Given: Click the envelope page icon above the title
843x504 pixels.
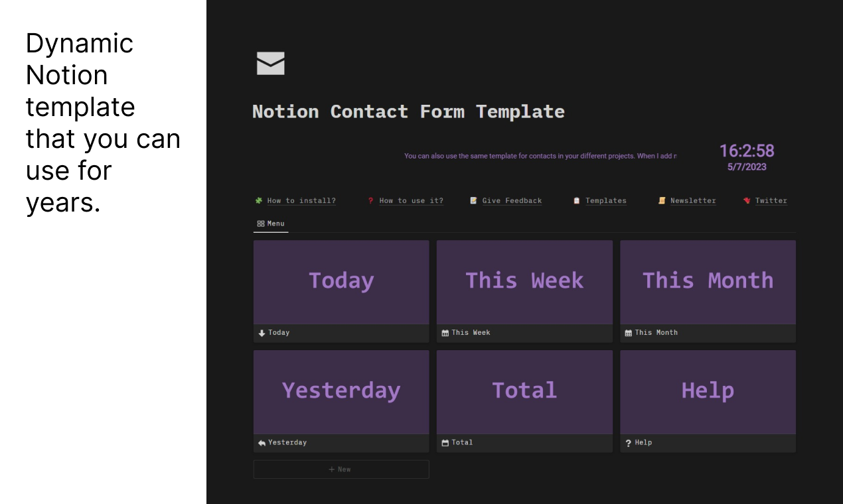Looking at the screenshot, I should (x=269, y=63).
